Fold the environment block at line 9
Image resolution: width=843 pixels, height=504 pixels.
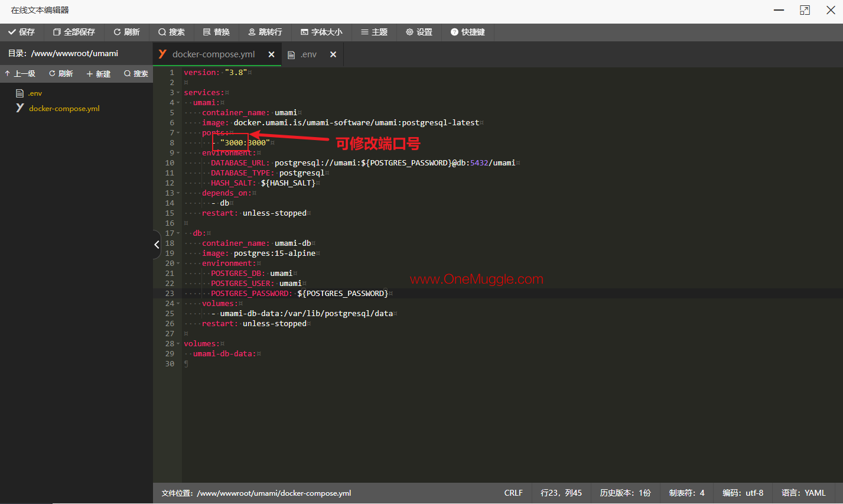[178, 153]
